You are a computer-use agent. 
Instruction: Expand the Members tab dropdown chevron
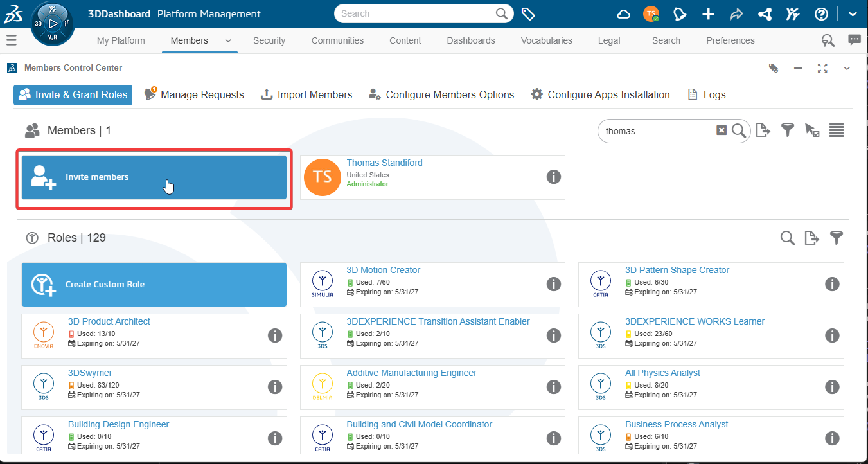click(x=228, y=40)
